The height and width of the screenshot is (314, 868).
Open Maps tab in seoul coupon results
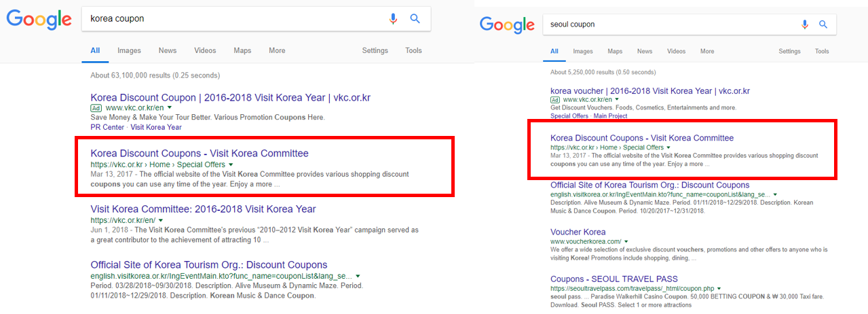point(615,51)
